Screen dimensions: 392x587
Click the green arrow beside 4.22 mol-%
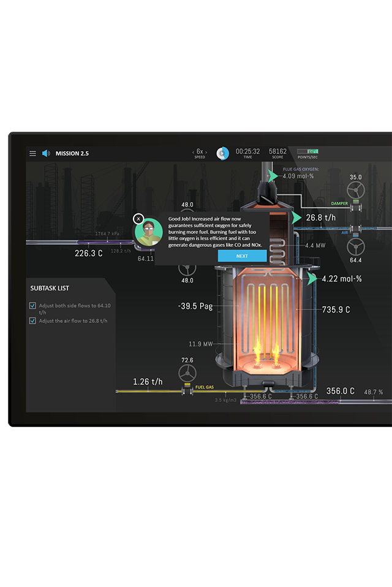pyautogui.click(x=313, y=279)
